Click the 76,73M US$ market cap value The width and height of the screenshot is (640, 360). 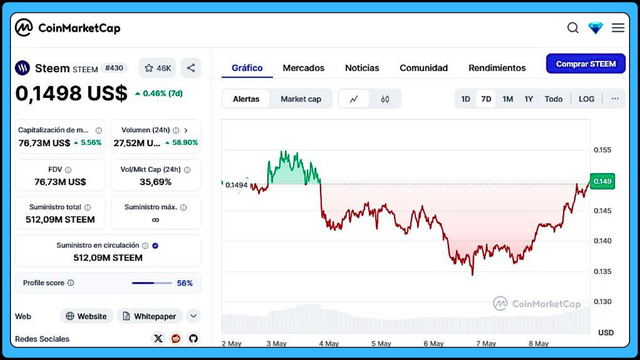click(x=44, y=143)
